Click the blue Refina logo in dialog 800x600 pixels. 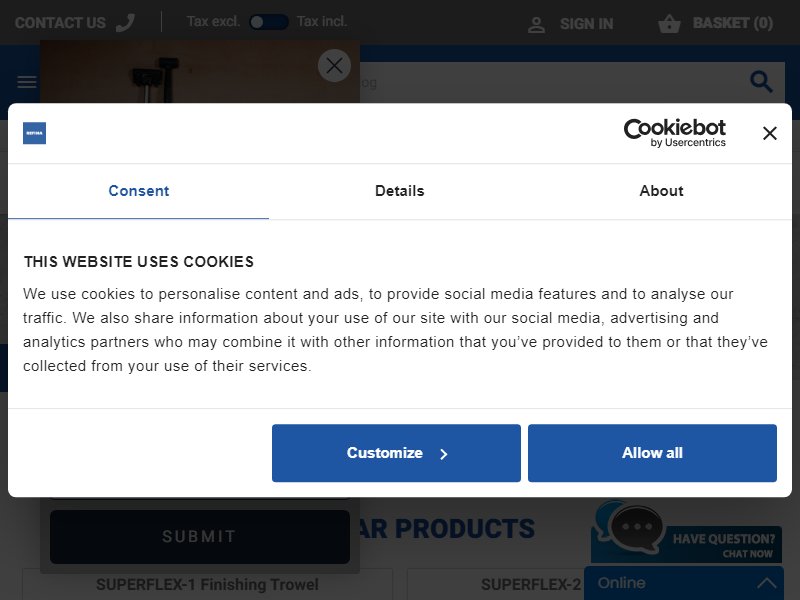pyautogui.click(x=34, y=133)
